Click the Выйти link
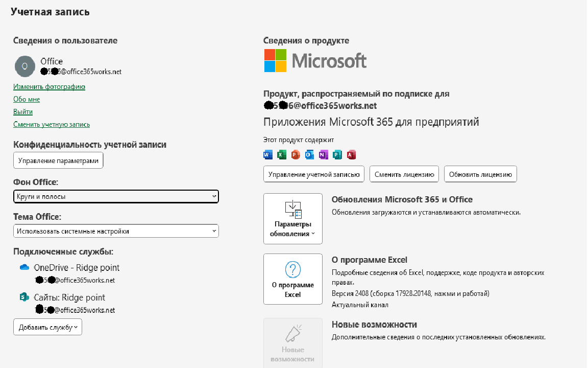Image resolution: width=588 pixels, height=368 pixels. pos(23,111)
